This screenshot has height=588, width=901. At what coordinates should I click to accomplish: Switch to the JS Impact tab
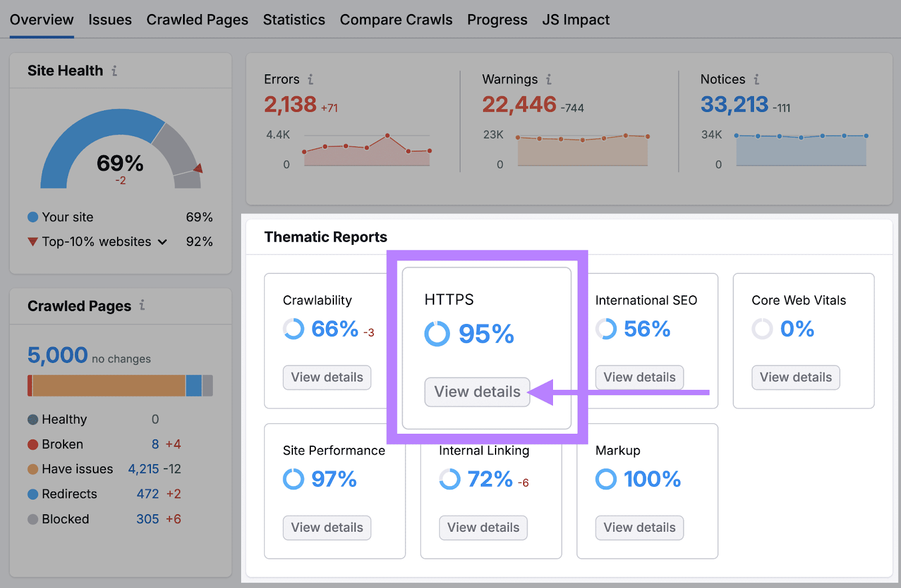pyautogui.click(x=576, y=20)
